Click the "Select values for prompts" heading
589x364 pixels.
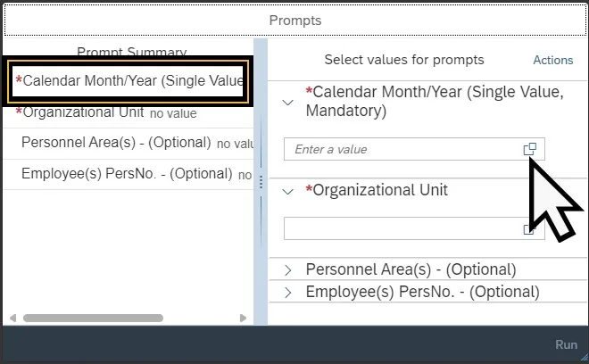pyautogui.click(x=403, y=60)
